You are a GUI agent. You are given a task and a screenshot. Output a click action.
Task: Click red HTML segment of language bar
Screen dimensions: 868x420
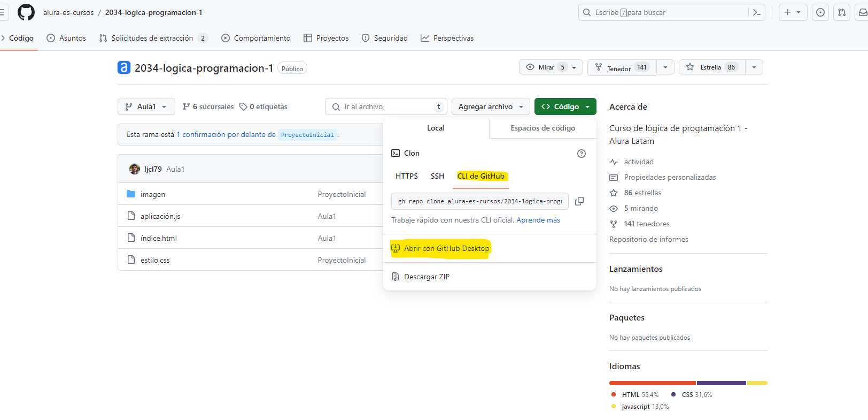[x=653, y=383]
